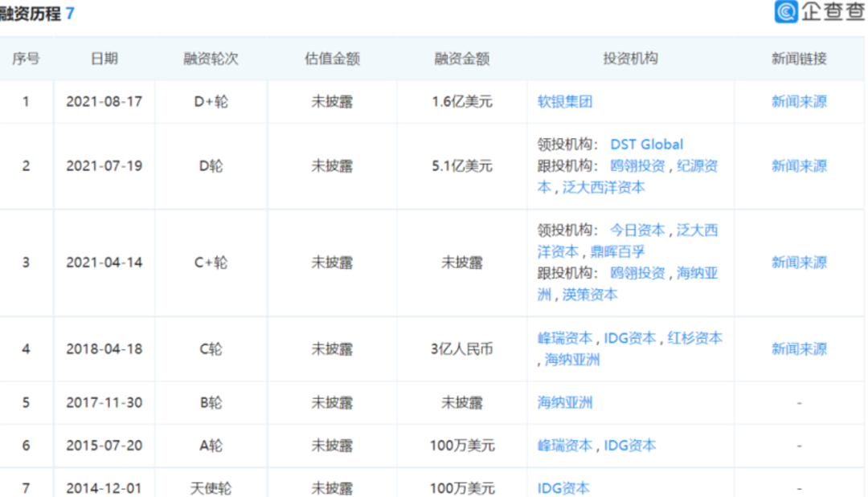Select the 3亿人民币 funding amount
This screenshot has width=868, height=497.
[461, 348]
